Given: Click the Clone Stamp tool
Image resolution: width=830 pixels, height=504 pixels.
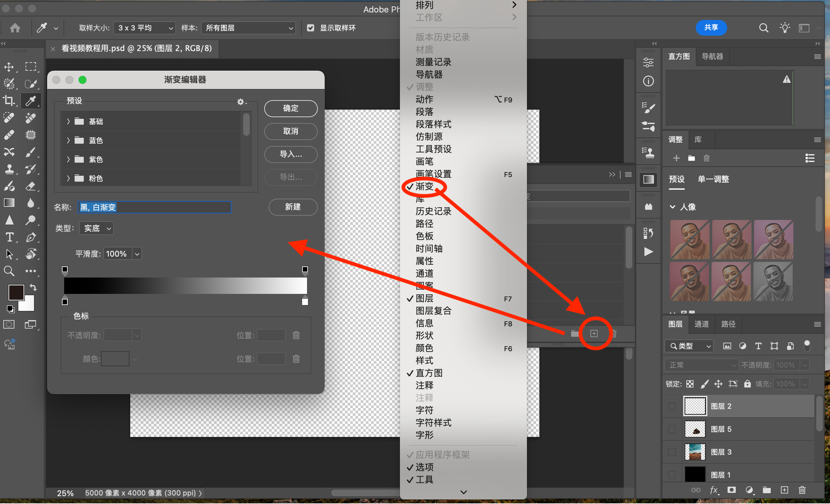Looking at the screenshot, I should [9, 169].
